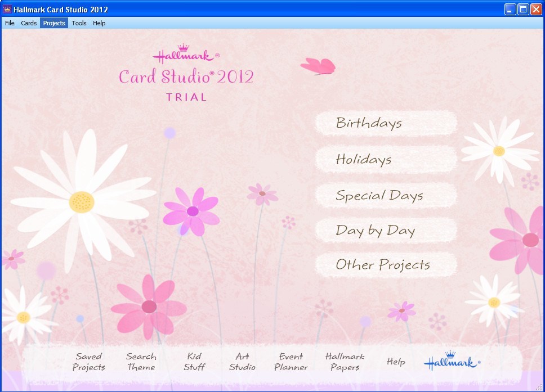
Task: Open the Cards menu
Action: [x=29, y=23]
